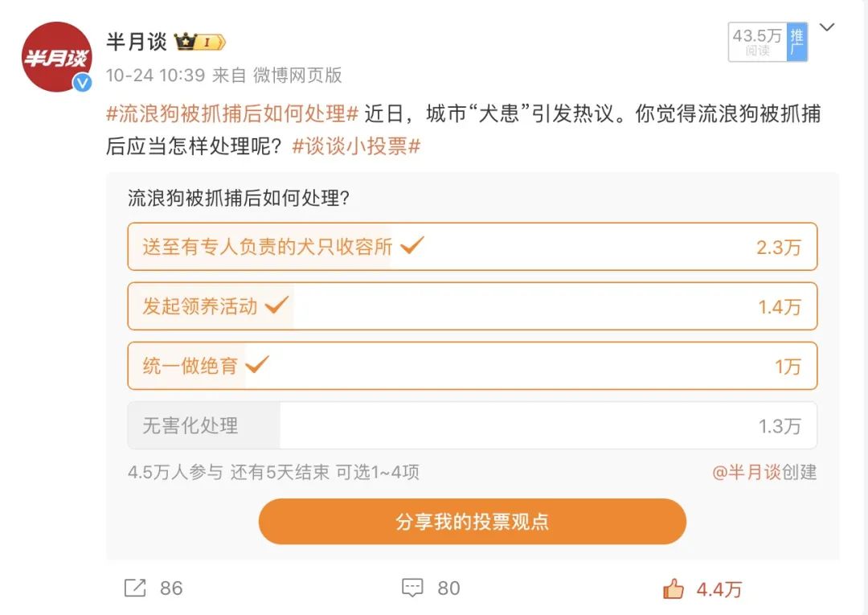Viewport: 868px width, 615px height.
Task: Open the 半月谈 account name link
Action: (137, 42)
